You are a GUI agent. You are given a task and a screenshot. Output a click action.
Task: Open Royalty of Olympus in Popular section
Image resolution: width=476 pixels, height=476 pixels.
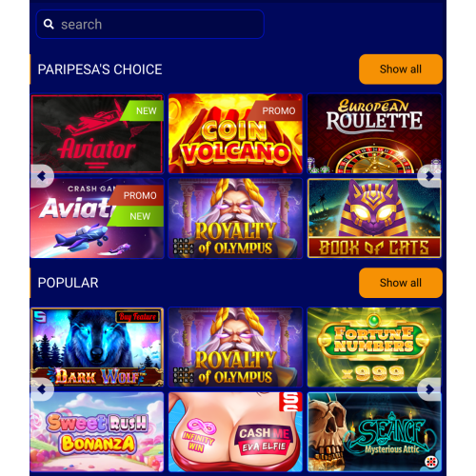pos(235,347)
